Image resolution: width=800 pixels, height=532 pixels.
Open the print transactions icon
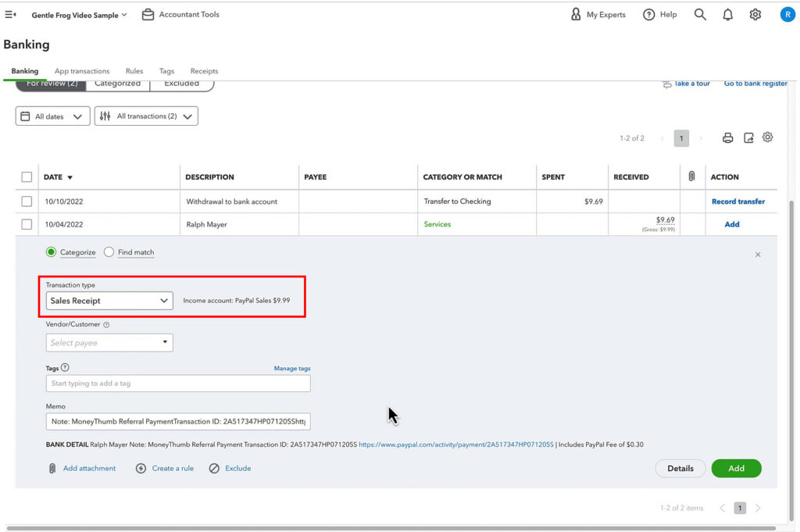pos(727,137)
